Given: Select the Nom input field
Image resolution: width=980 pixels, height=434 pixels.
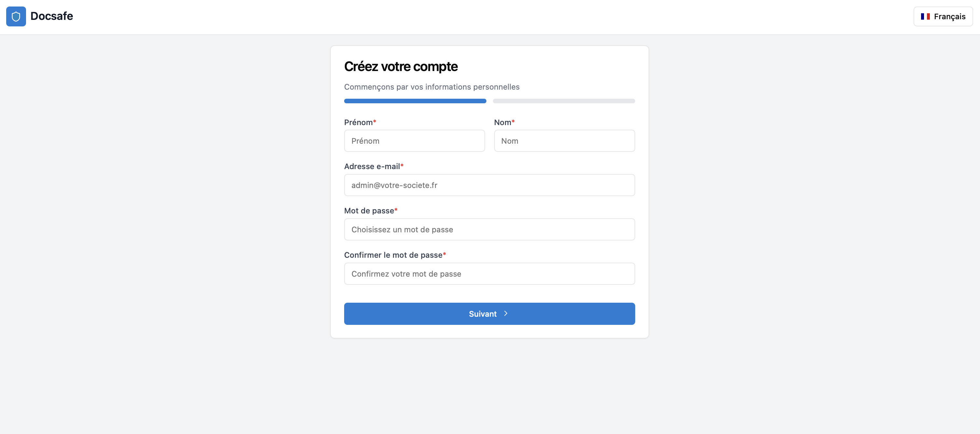Looking at the screenshot, I should pyautogui.click(x=565, y=140).
